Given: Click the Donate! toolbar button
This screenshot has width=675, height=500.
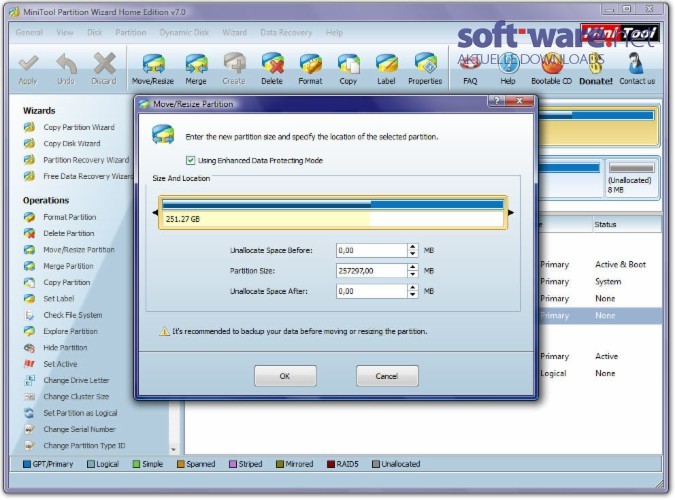Looking at the screenshot, I should [595, 68].
